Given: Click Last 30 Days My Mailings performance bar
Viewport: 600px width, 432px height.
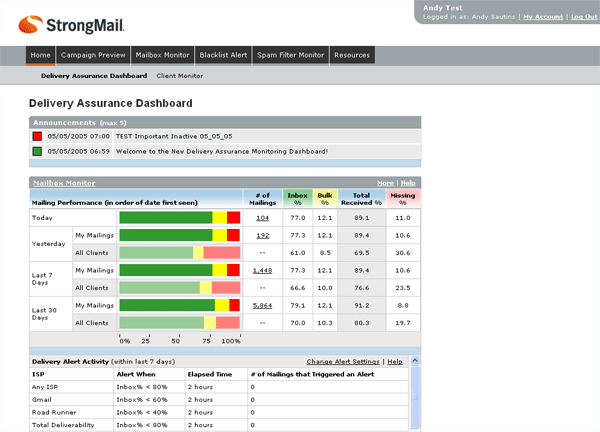Looking at the screenshot, I should point(180,305).
